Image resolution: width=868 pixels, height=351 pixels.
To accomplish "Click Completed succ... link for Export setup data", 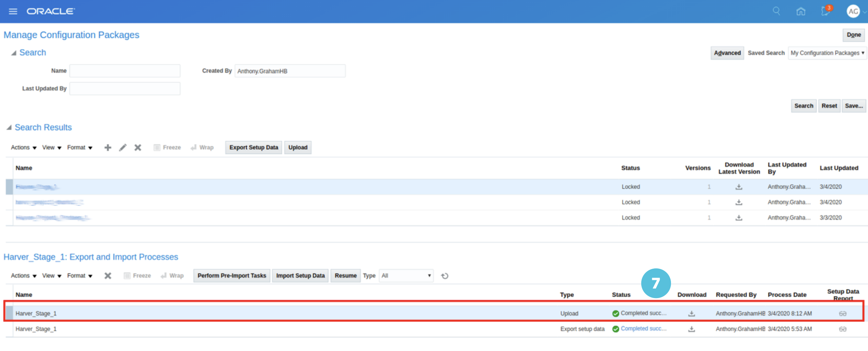I will pyautogui.click(x=643, y=328).
